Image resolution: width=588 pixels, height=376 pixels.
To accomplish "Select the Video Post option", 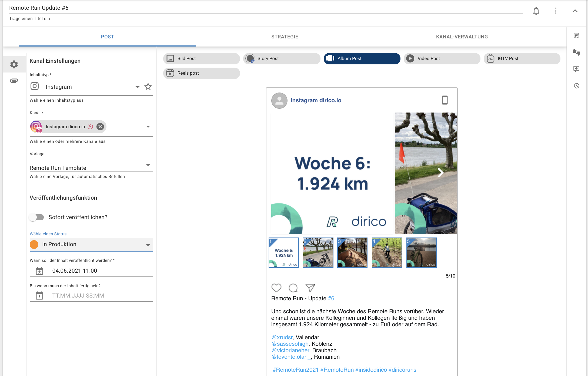I will coord(442,58).
